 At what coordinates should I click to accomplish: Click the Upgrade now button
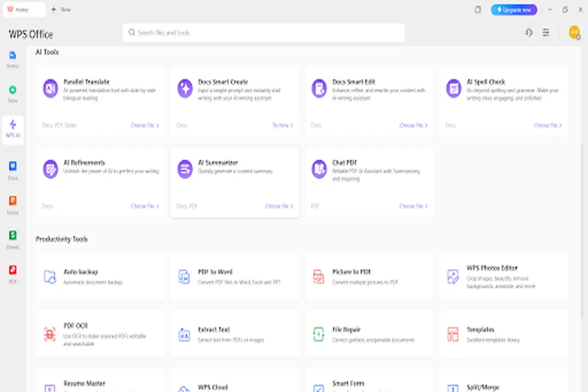(514, 10)
